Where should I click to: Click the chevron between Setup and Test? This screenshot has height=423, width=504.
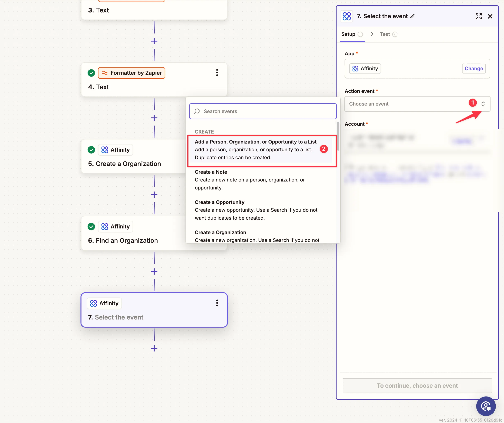click(x=372, y=34)
